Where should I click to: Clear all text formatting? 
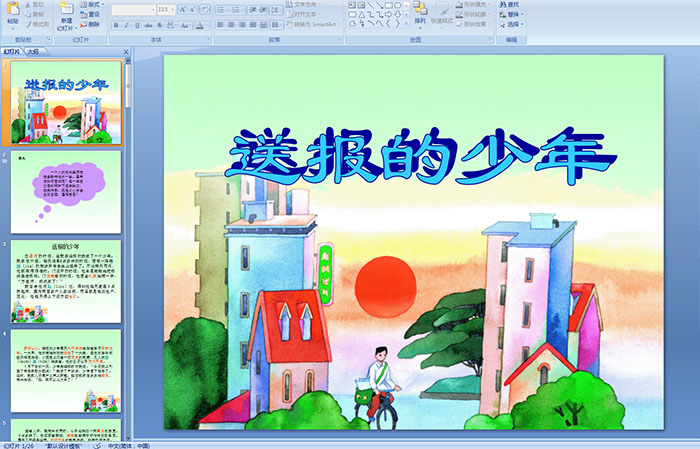click(x=205, y=9)
